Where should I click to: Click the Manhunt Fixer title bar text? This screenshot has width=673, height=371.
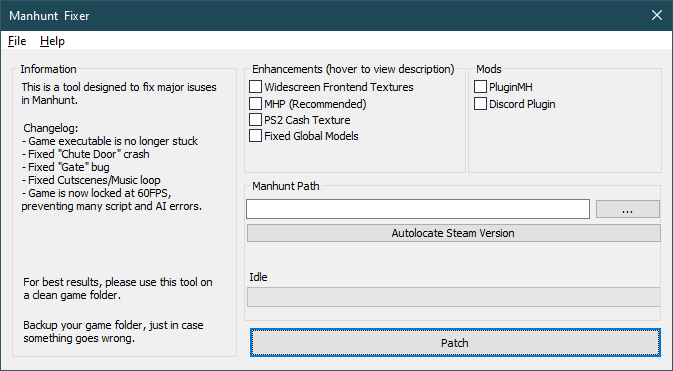pos(49,16)
